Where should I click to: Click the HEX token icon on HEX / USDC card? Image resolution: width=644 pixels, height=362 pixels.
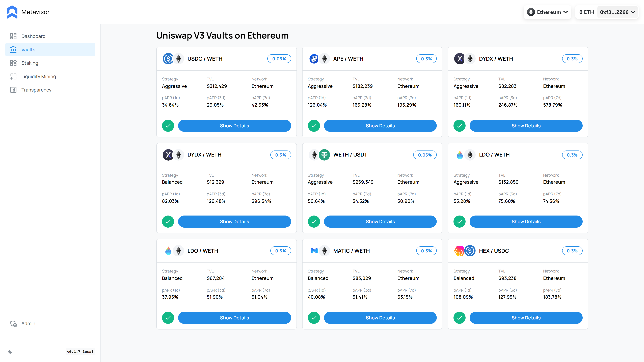click(x=459, y=251)
